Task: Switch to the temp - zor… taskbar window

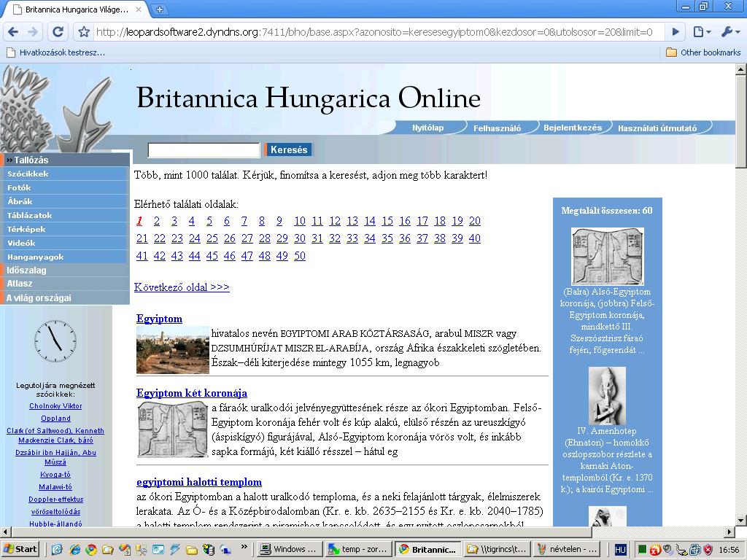Action: (x=359, y=549)
